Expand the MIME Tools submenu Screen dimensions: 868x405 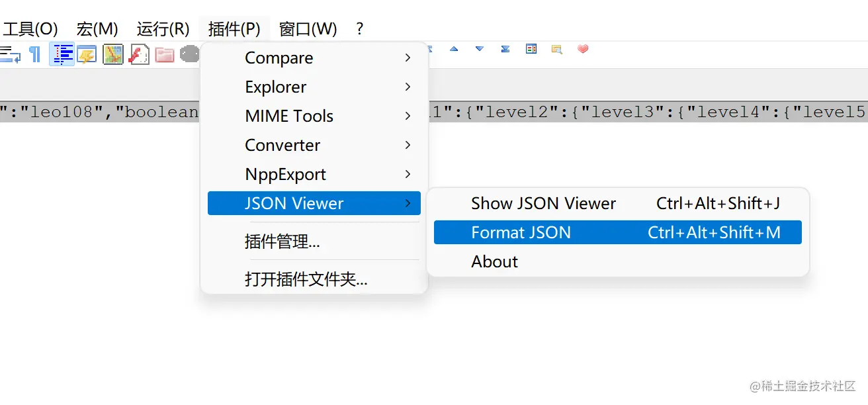tap(314, 116)
